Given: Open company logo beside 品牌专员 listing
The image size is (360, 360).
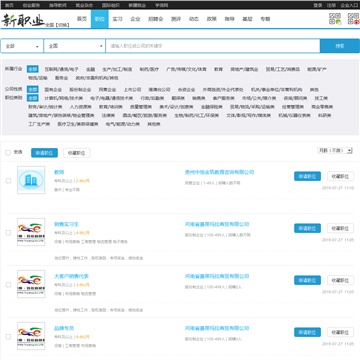Looking at the screenshot, I should 31,336.
